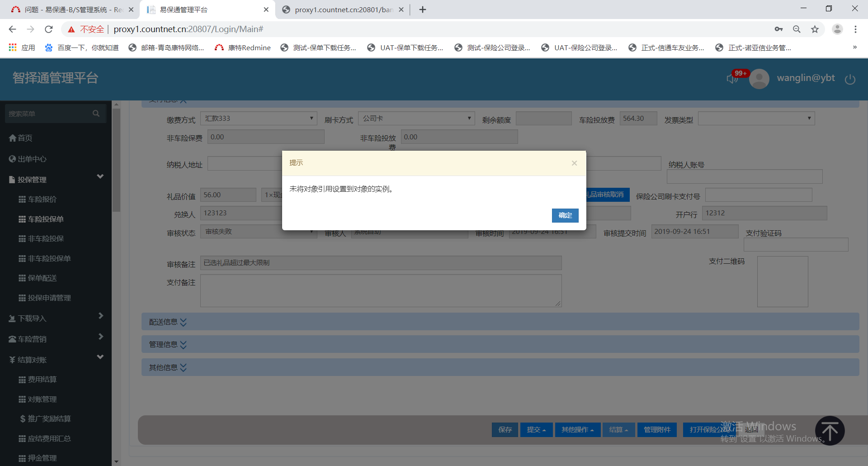This screenshot has width=868, height=466.
Task: Click the 兑换人 field showing 123123
Action: pos(242,213)
